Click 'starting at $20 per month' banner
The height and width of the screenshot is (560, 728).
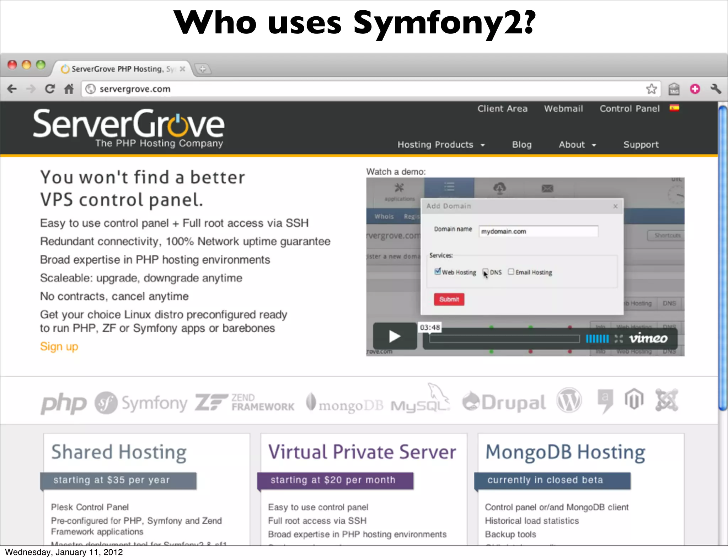[x=335, y=481]
